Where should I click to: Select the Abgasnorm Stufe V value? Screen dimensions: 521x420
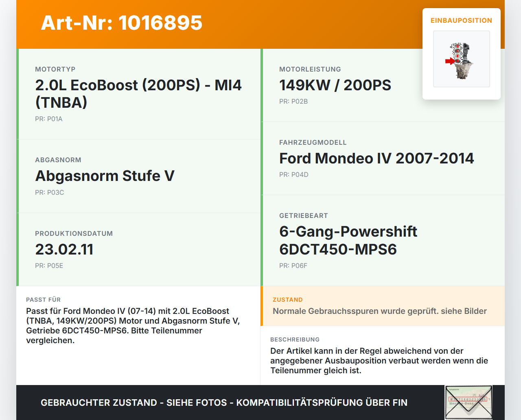[105, 176]
